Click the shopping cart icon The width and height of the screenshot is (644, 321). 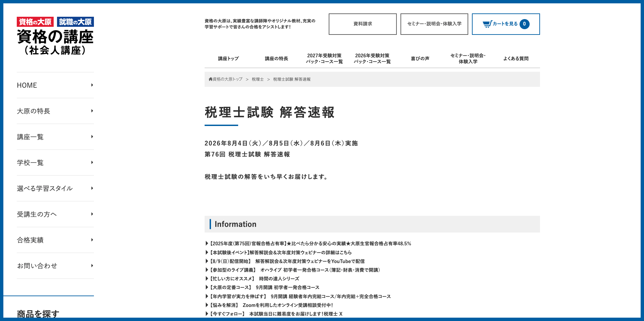(487, 24)
